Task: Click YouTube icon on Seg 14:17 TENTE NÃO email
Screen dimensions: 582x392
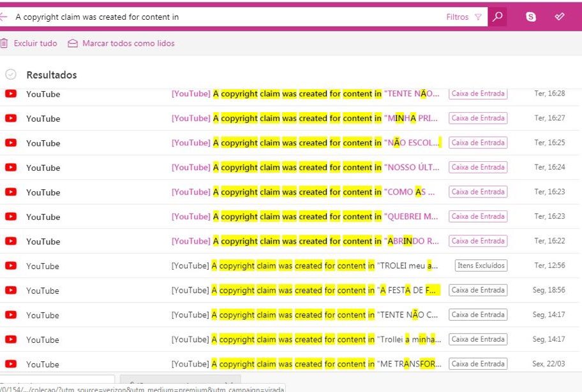Action: [11, 314]
